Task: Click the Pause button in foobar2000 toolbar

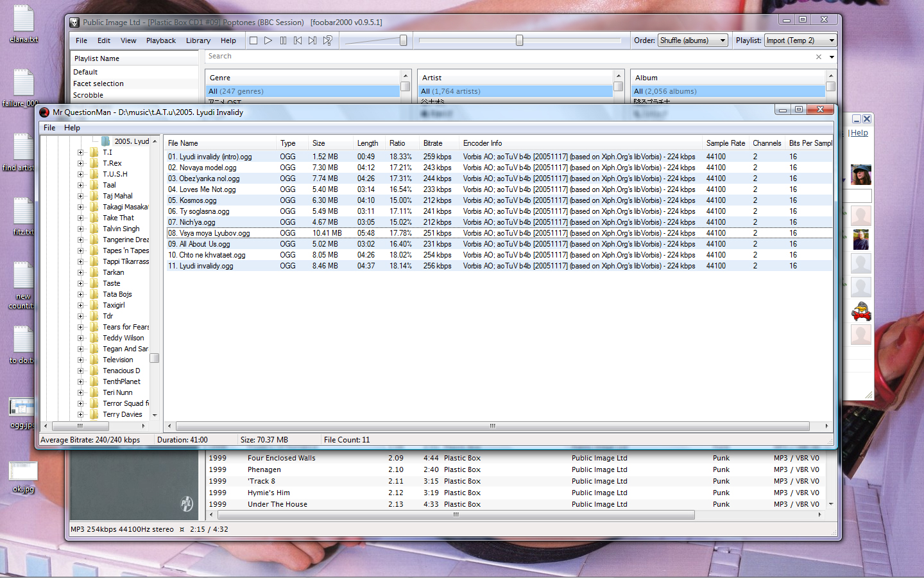Action: 283,40
